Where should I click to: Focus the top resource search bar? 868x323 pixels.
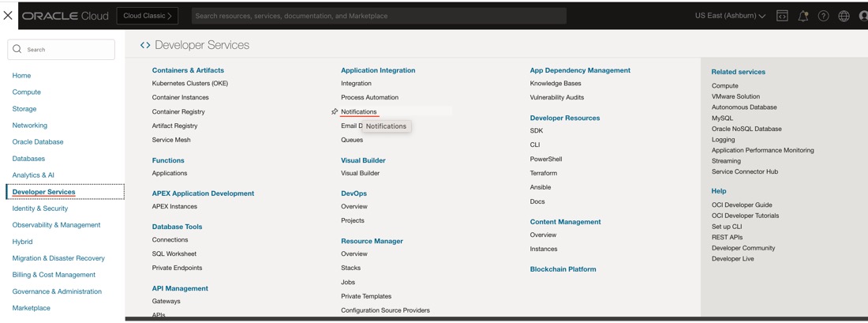point(379,16)
